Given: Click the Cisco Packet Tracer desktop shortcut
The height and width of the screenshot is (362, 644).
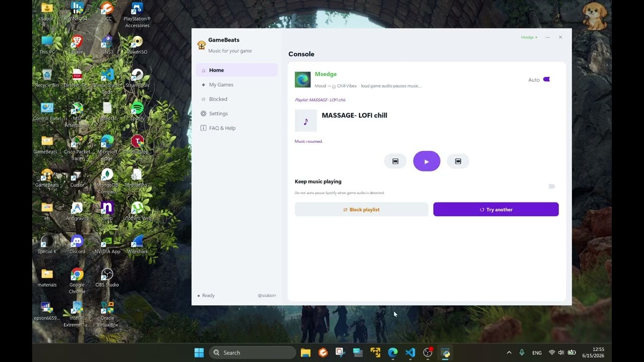Looking at the screenshot, I should [77, 148].
